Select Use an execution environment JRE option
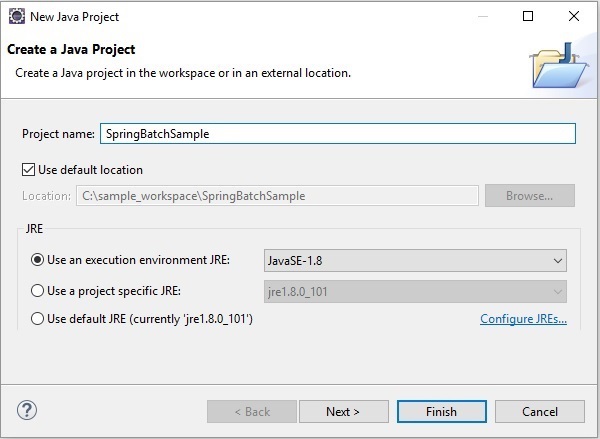600x439 pixels. coord(38,260)
